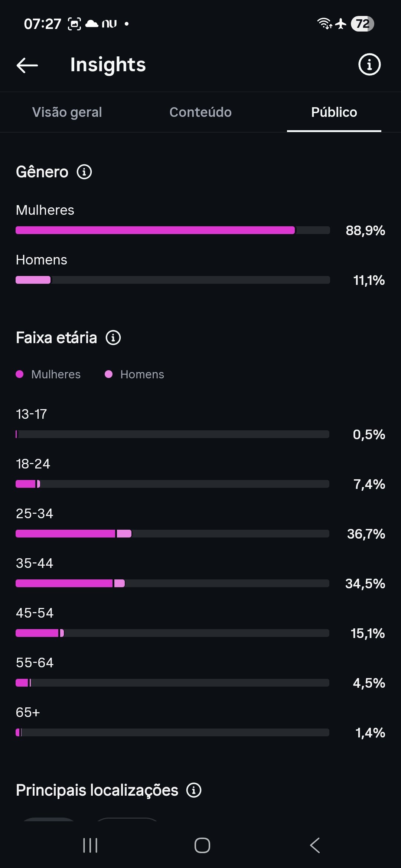Tap the Android home button
The width and height of the screenshot is (401, 868).
202,845
